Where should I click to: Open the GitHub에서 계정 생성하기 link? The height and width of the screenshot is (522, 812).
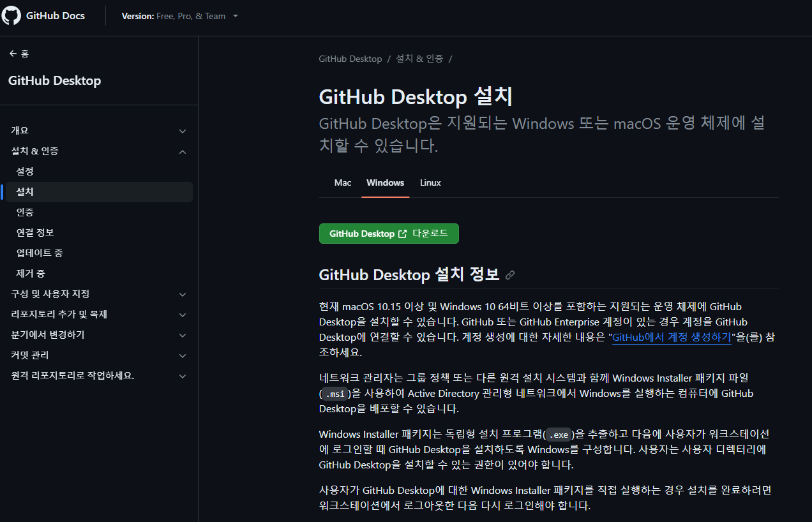pyautogui.click(x=672, y=338)
